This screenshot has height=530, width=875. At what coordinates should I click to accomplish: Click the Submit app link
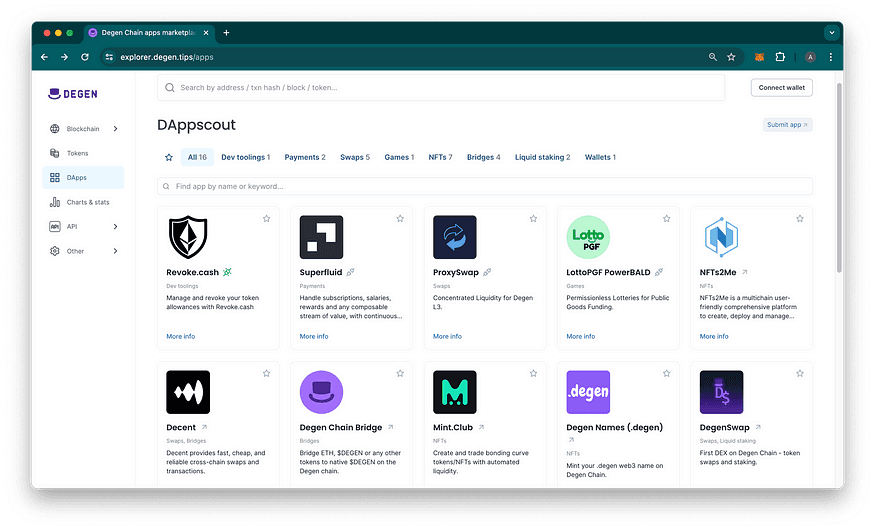(787, 125)
